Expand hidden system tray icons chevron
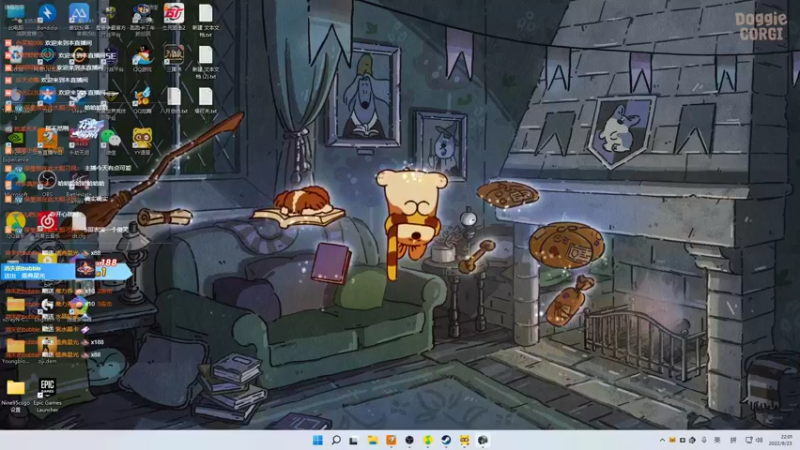 tap(662, 440)
